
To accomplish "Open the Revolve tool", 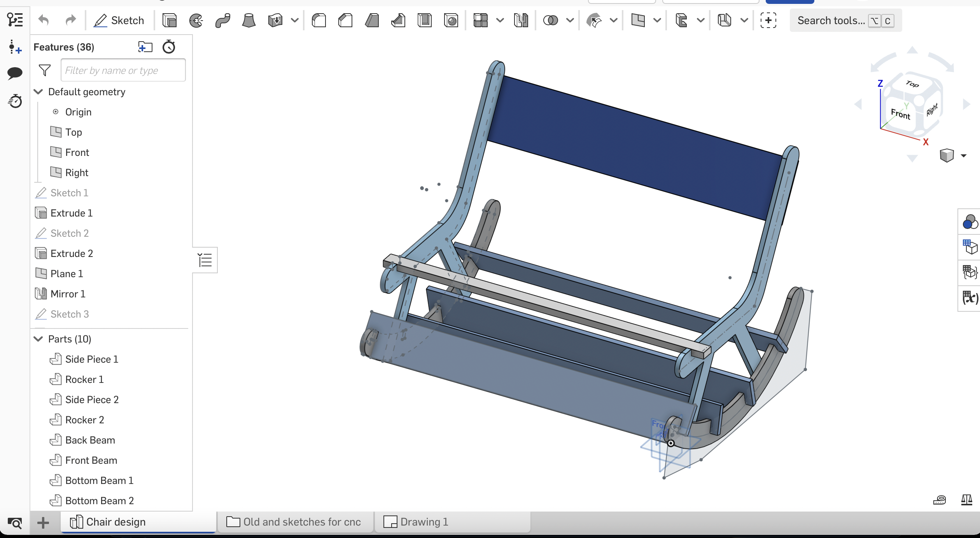I will [x=196, y=20].
